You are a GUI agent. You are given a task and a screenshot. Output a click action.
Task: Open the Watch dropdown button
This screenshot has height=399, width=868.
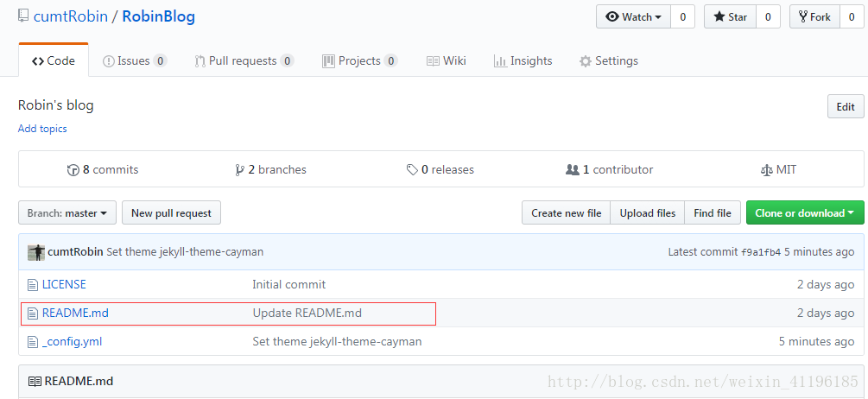(633, 17)
